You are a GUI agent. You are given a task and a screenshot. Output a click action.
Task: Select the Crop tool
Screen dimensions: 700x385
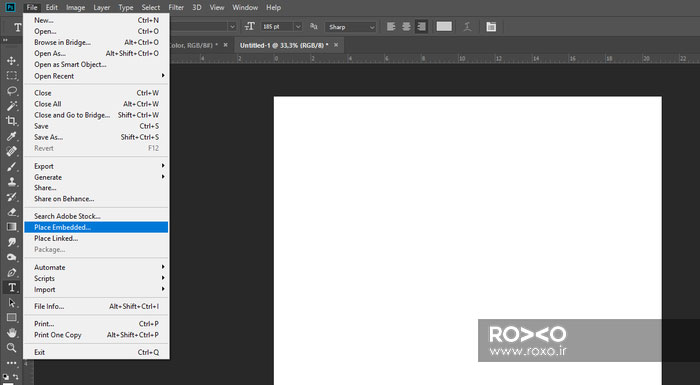(x=12, y=121)
